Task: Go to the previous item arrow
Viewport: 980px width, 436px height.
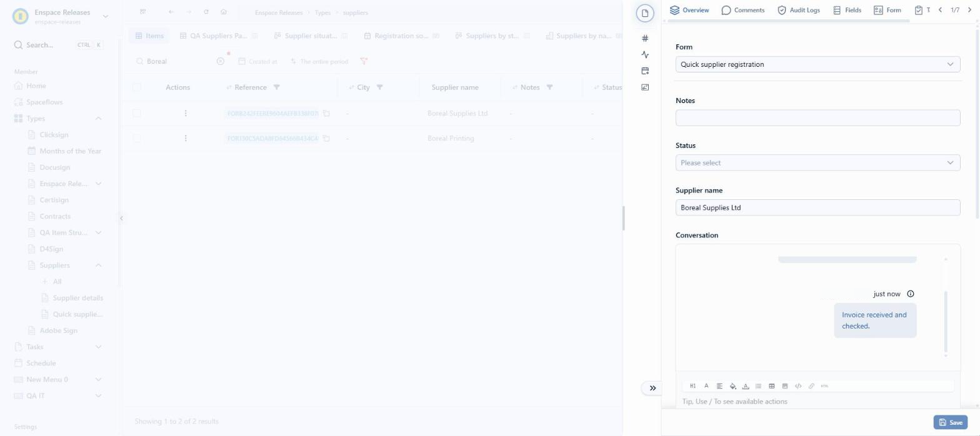Action: [x=940, y=10]
